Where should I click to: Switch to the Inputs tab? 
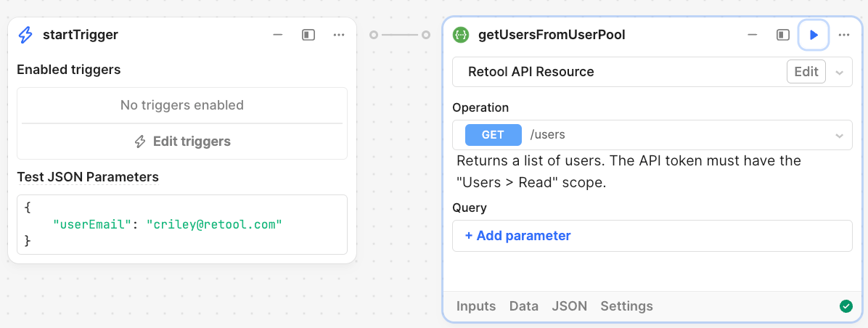click(476, 306)
